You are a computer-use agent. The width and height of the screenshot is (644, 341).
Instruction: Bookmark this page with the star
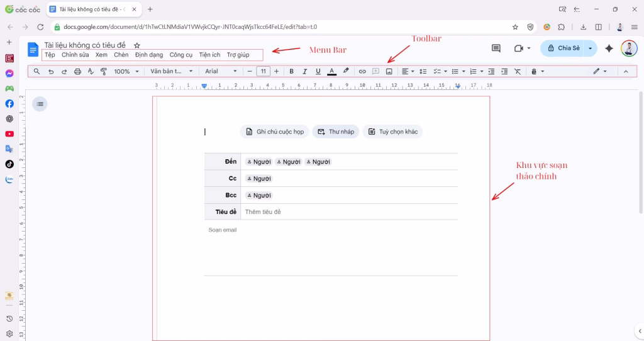pos(515,27)
